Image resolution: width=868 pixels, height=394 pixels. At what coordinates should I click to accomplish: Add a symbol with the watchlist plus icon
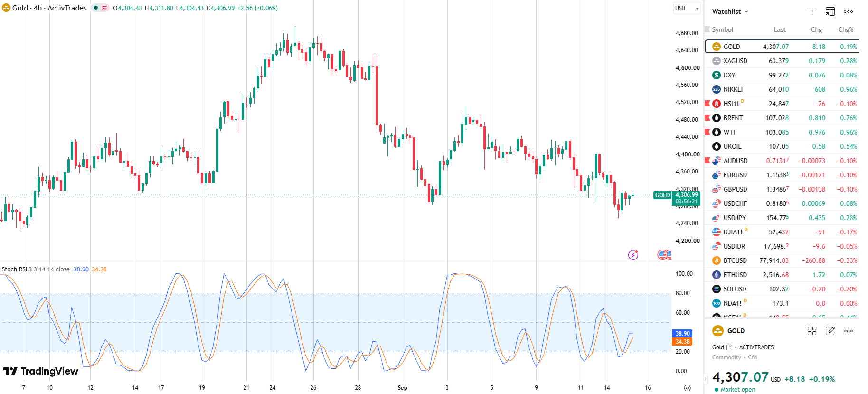[x=812, y=11]
